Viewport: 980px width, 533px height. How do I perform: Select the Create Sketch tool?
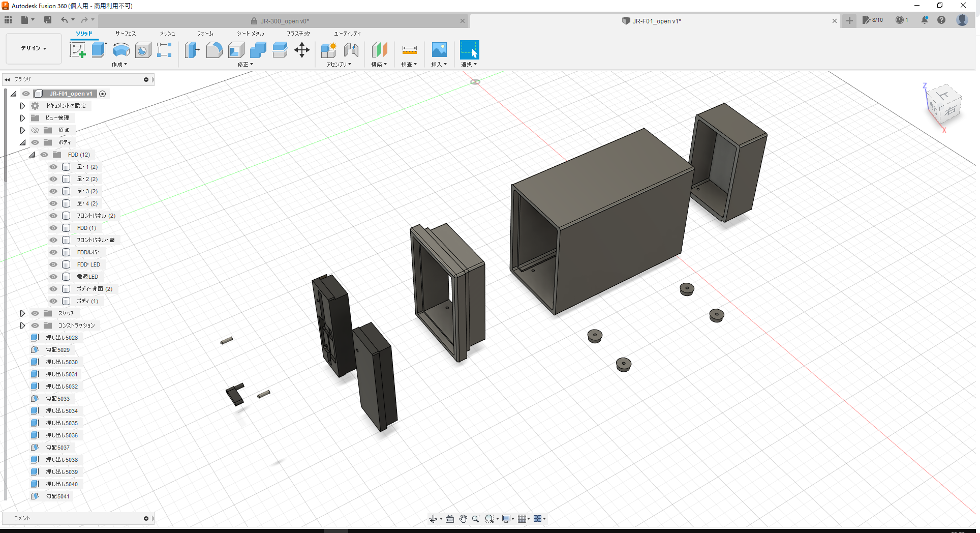tap(77, 49)
